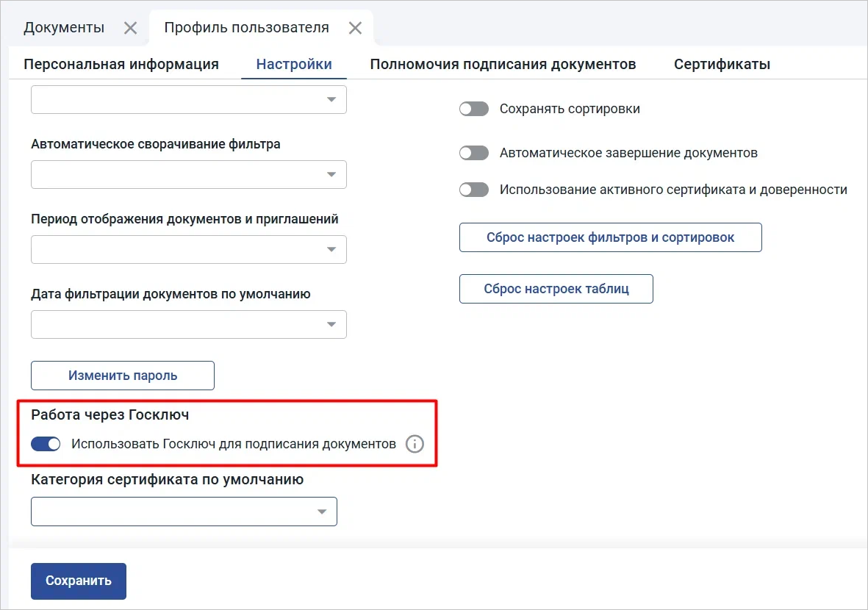Turn on Автоматическое завершение документов
Image resolution: width=868 pixels, height=610 pixels.
pos(473,153)
